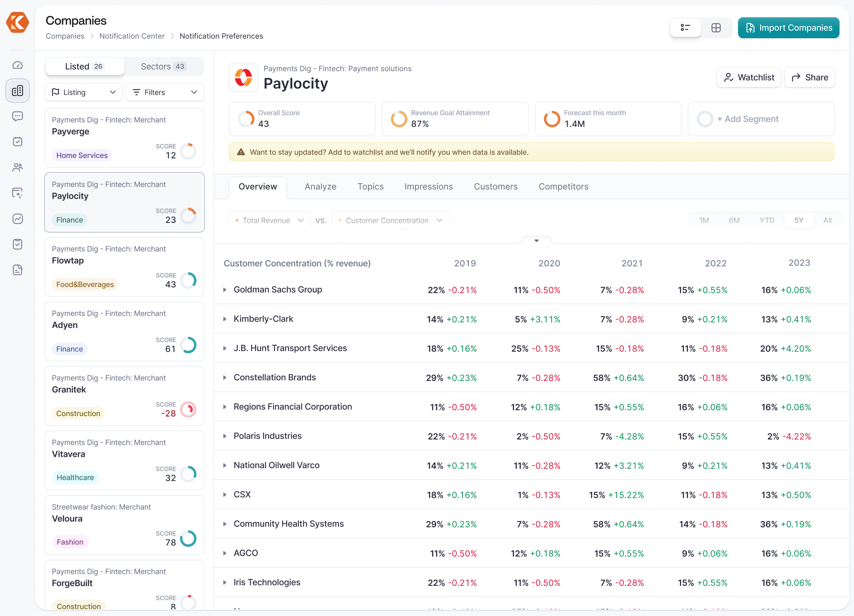Open the dashboard gauge sidebar icon
Viewport: 854px width, 616px height.
(x=17, y=65)
